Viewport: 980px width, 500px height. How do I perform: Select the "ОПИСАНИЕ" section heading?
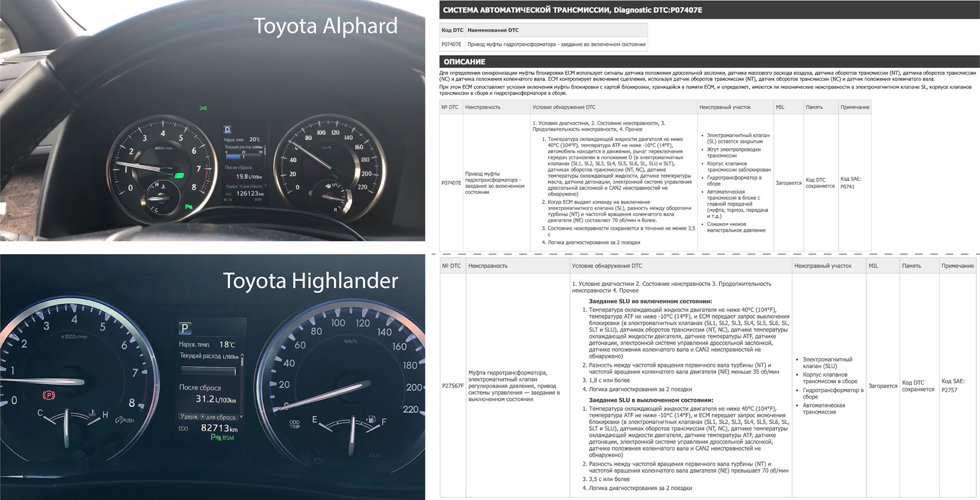click(x=464, y=62)
